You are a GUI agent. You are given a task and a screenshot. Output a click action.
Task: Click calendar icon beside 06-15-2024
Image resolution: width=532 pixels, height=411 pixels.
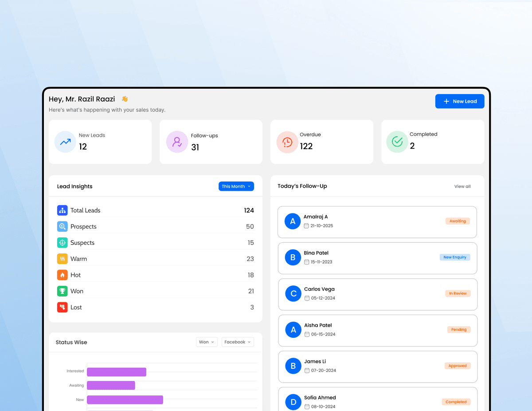click(x=307, y=334)
